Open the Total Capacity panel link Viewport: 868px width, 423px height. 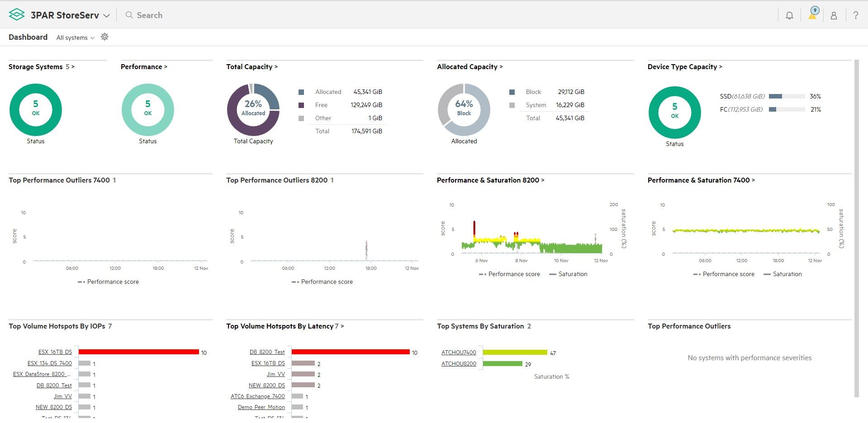[x=252, y=66]
